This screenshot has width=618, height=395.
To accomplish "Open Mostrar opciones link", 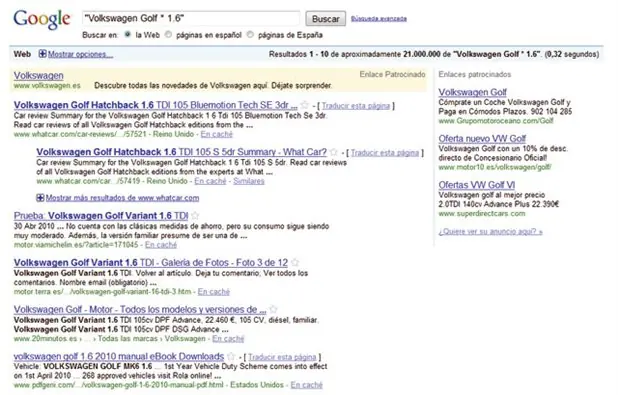I will click(80, 54).
